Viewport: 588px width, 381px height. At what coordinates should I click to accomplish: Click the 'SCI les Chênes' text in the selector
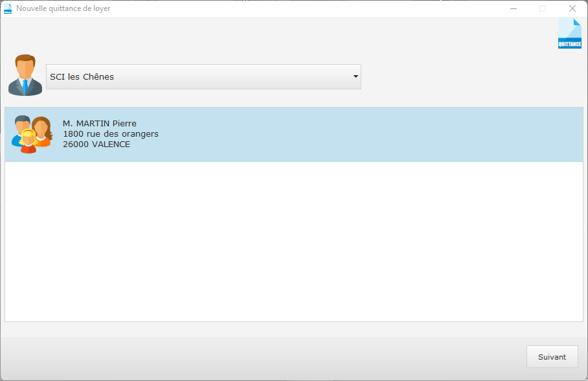[x=82, y=76]
